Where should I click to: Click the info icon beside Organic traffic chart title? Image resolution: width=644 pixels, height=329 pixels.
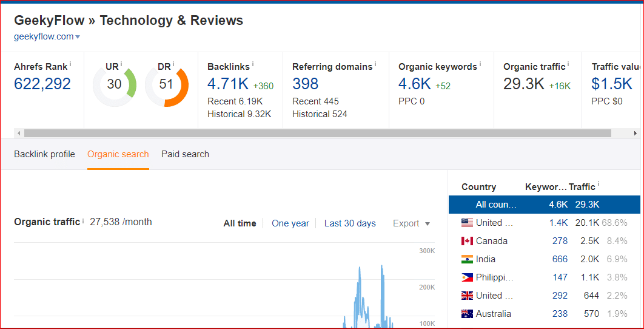pyautogui.click(x=83, y=221)
